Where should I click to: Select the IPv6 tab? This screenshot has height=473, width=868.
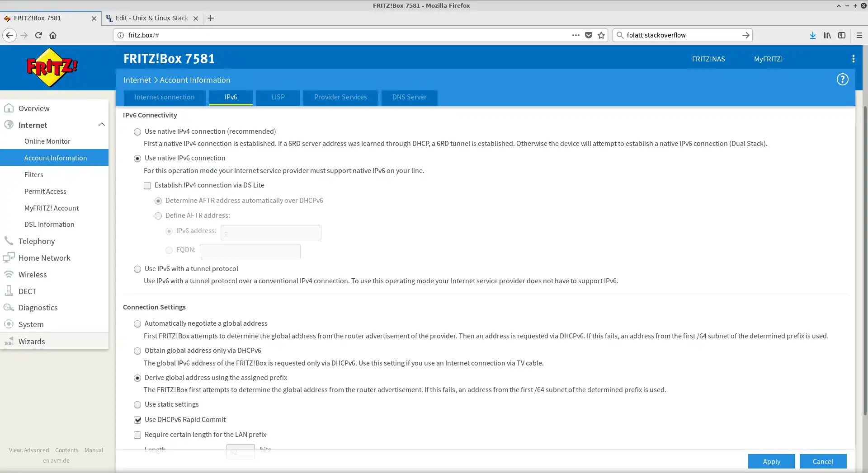coord(231,97)
